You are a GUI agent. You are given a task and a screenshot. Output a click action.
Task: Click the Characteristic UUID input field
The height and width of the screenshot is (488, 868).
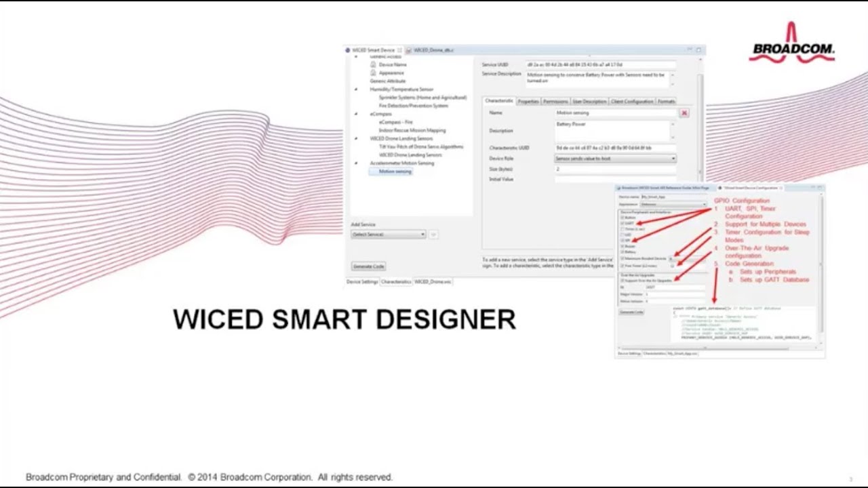pos(615,148)
